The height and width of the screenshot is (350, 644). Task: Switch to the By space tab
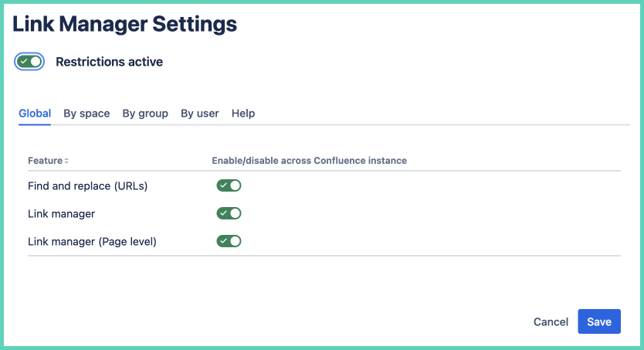pyautogui.click(x=86, y=114)
